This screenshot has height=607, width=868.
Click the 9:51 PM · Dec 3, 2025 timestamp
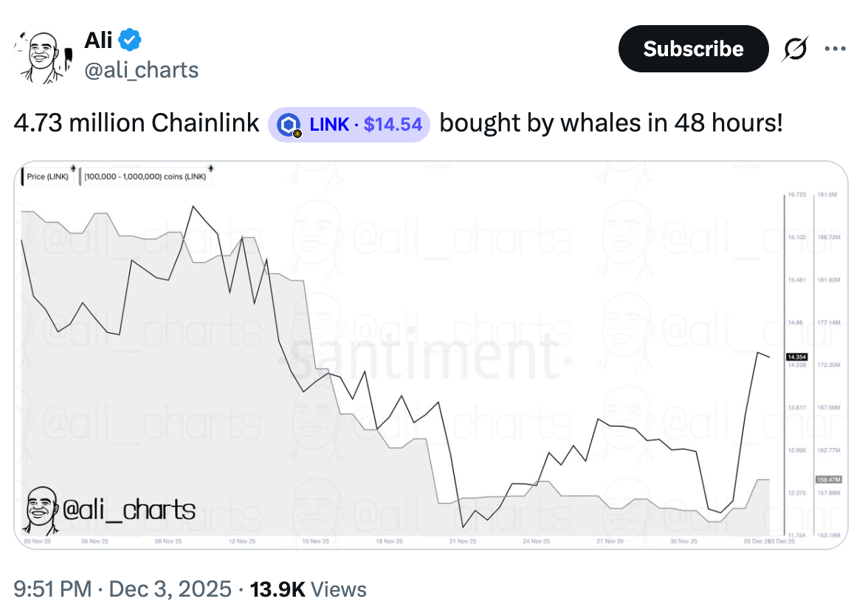122,589
